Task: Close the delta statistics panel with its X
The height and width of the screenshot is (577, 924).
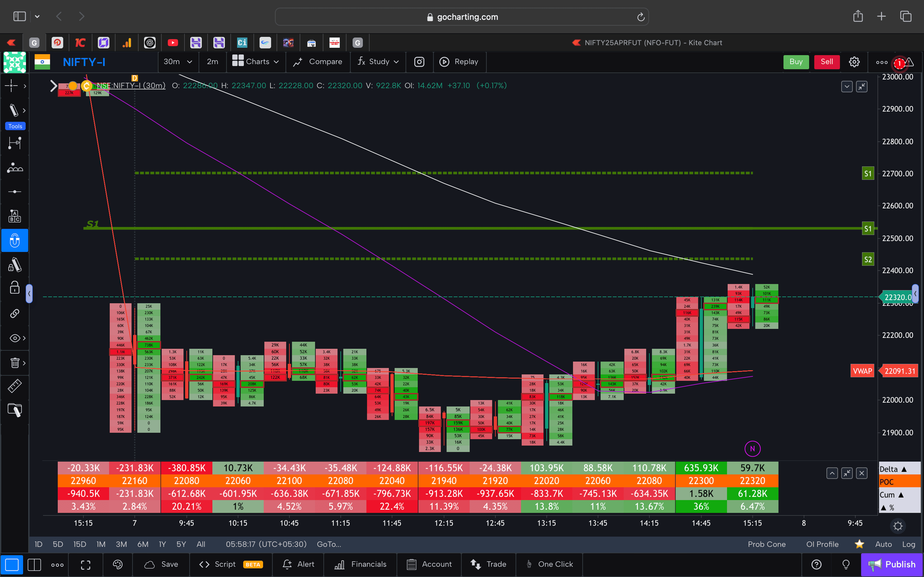Action: coord(862,473)
